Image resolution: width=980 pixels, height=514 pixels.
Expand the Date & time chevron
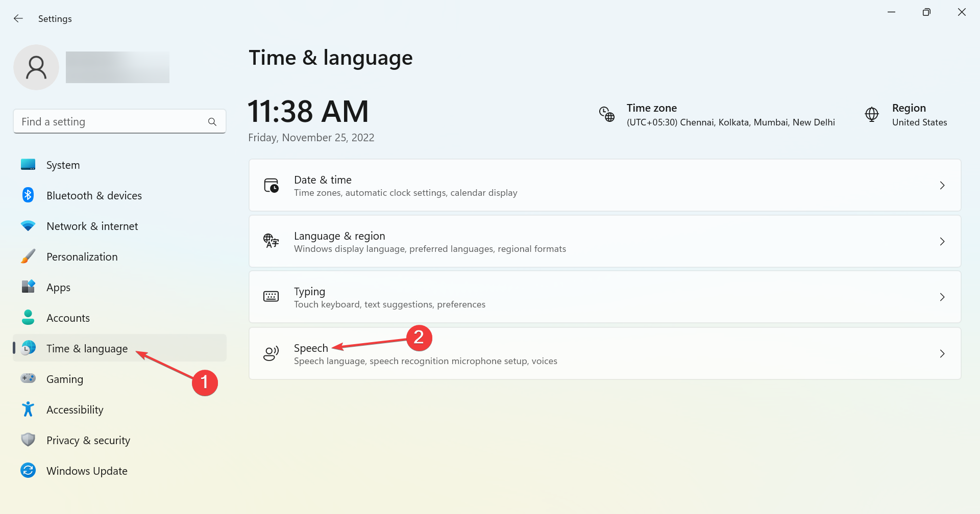point(942,186)
